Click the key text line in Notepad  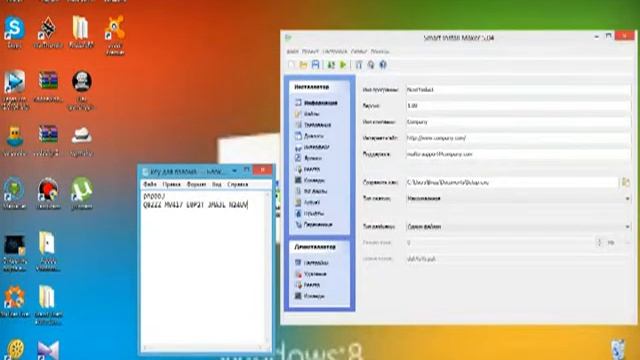point(196,205)
